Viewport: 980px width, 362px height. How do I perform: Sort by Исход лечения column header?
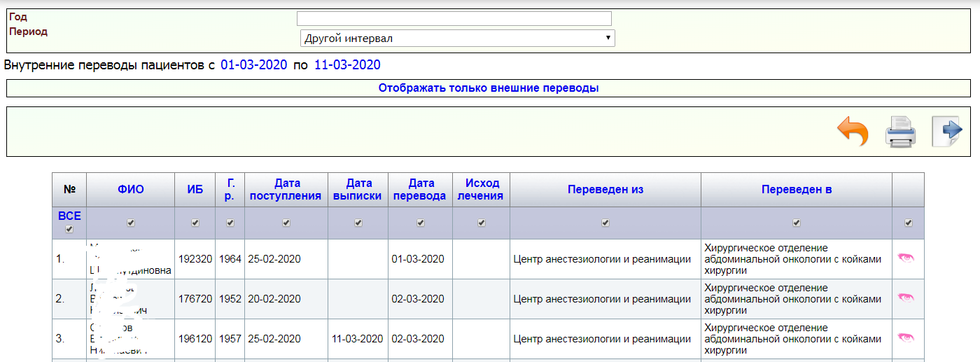[482, 190]
